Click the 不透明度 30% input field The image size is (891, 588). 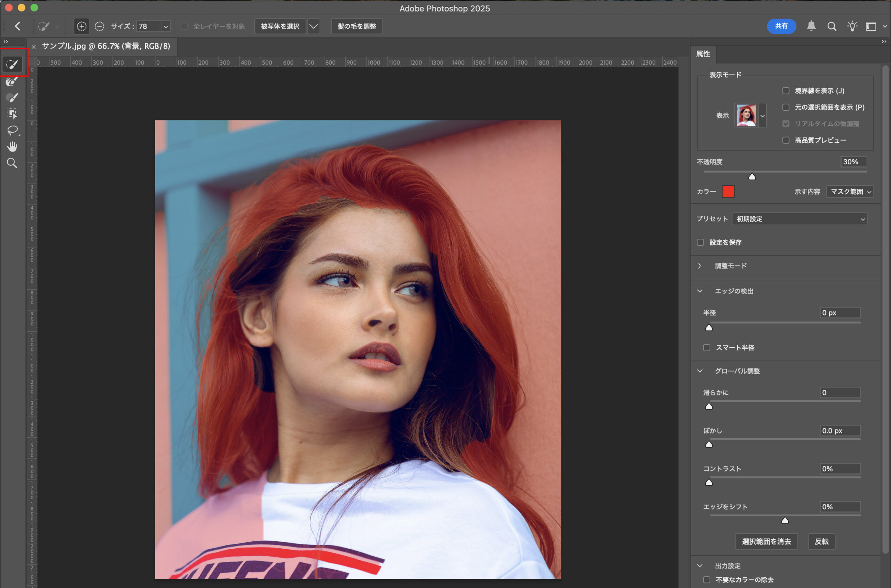point(853,162)
